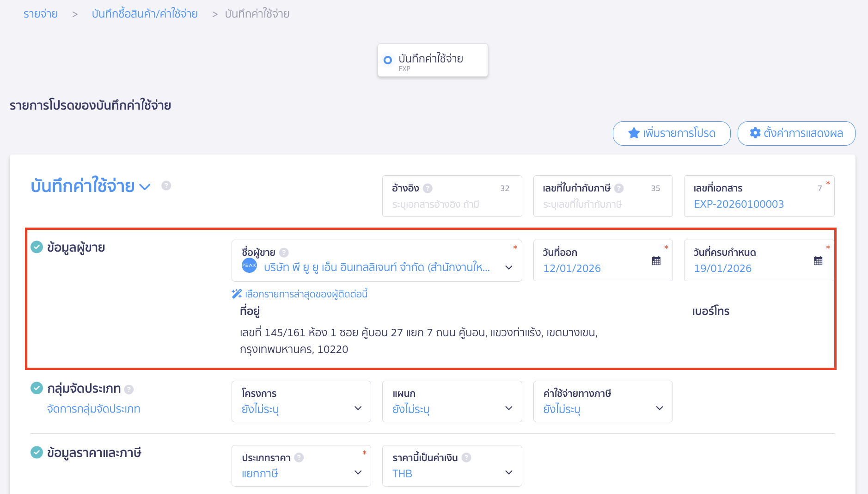Click gear icon on ตั้งค่าการแสดงผล button
This screenshot has width=868, height=494.
click(x=755, y=133)
